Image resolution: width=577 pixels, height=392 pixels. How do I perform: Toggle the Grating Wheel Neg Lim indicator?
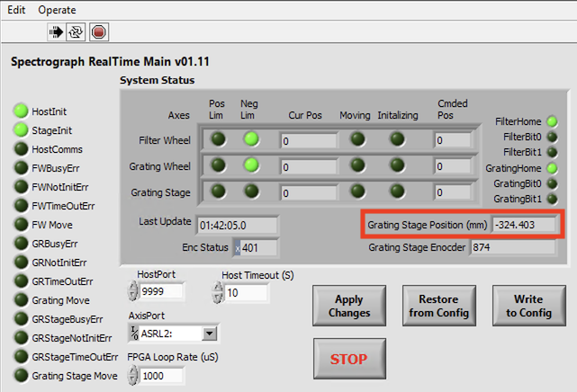[x=250, y=165]
